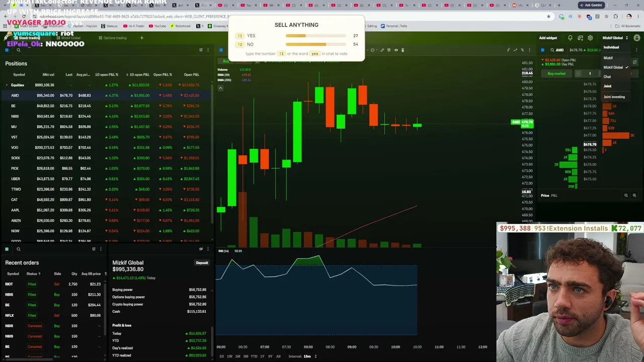Collapse the Equities group in Positions
Viewport: 644px width, 362px height.
tap(7, 85)
